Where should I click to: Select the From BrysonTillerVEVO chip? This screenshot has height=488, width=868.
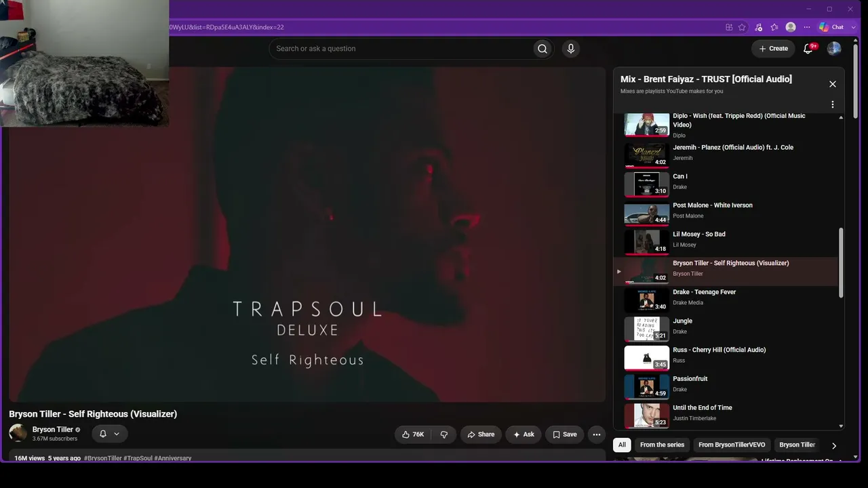click(732, 445)
